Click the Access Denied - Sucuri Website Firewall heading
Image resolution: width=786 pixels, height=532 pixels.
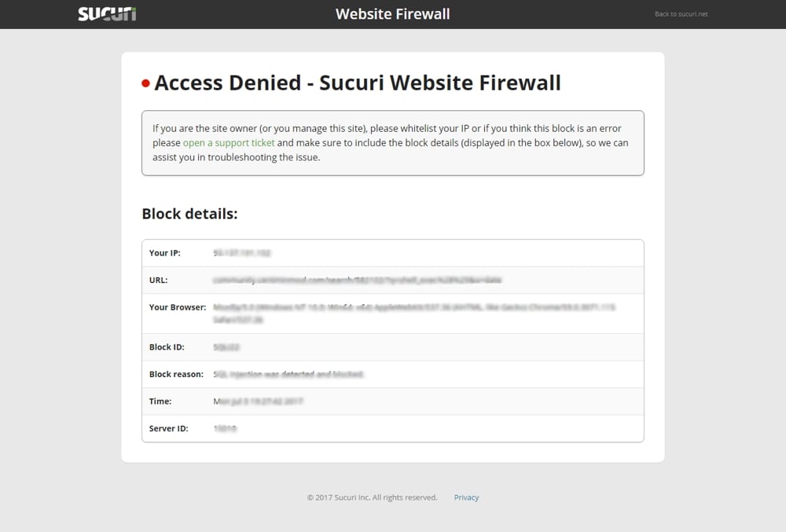(x=358, y=83)
